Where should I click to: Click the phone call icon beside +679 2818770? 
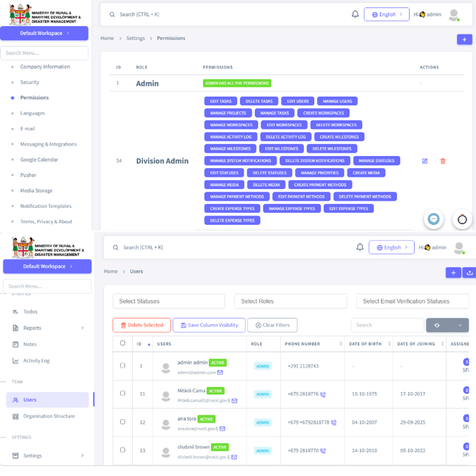tap(323, 451)
